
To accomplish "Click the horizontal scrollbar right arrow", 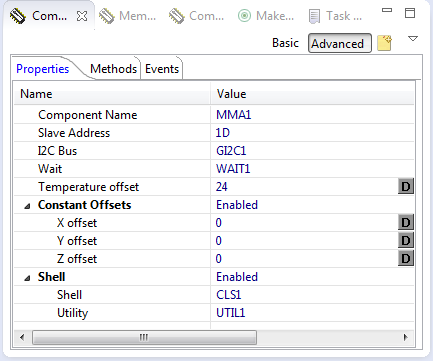I will 406,337.
